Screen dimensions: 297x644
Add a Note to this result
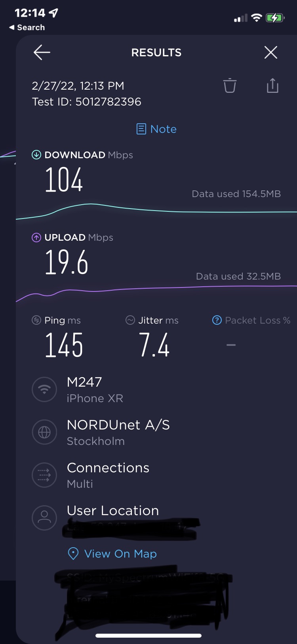[157, 129]
